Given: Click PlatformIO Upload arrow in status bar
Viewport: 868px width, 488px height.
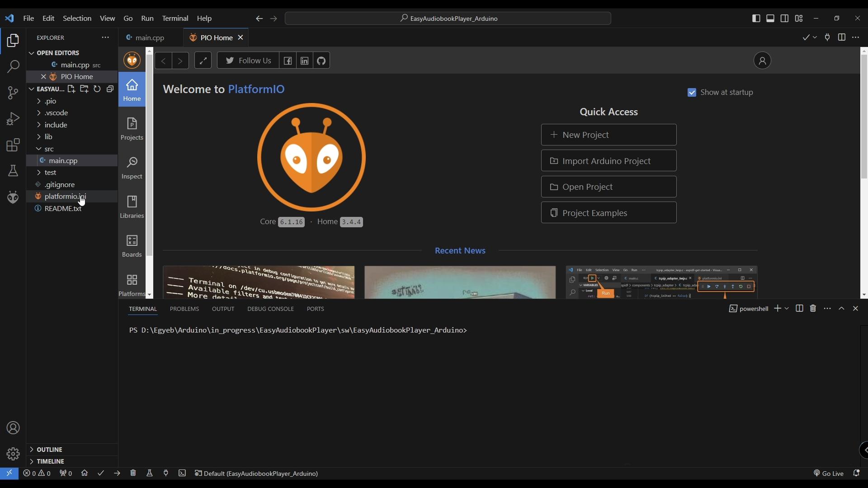Looking at the screenshot, I should [x=117, y=473].
